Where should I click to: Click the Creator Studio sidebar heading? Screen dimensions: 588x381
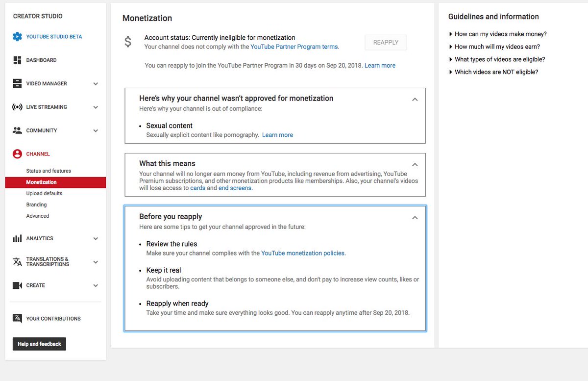coord(38,16)
